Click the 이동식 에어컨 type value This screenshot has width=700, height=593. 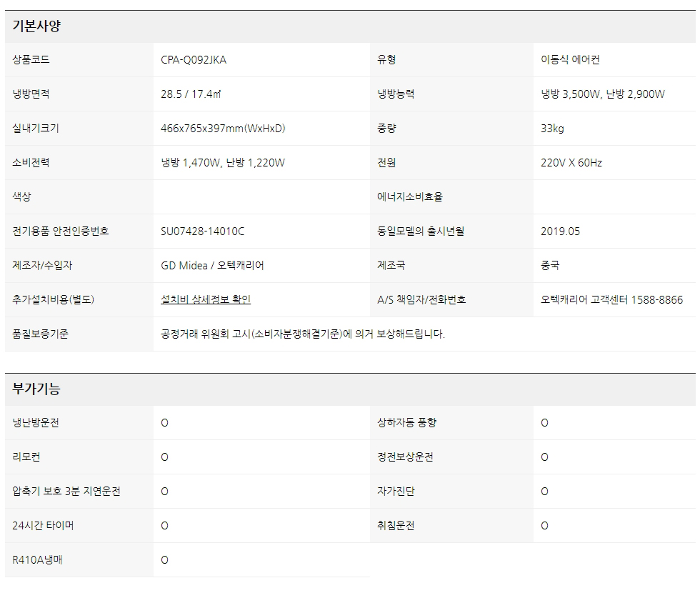pyautogui.click(x=570, y=60)
